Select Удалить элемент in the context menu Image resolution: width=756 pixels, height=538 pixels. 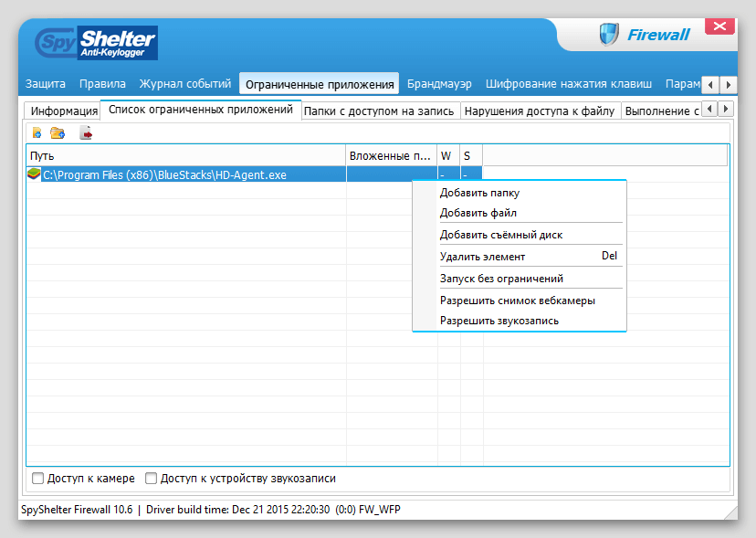click(520, 257)
